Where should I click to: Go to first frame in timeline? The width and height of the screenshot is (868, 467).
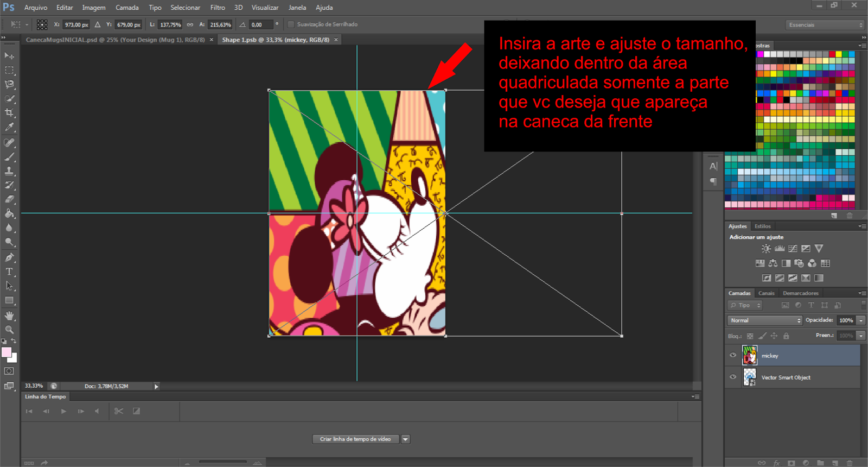pyautogui.click(x=29, y=411)
